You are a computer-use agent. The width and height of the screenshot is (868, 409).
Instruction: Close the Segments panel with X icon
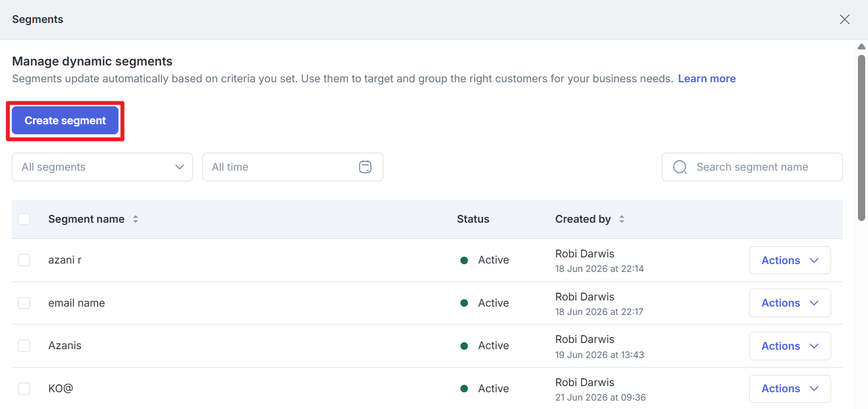pyautogui.click(x=845, y=20)
